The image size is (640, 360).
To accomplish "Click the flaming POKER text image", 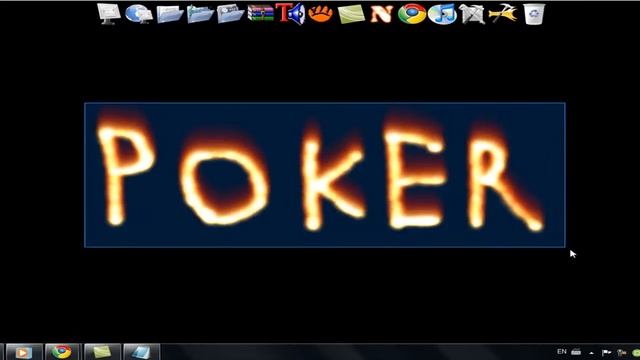I will click(x=325, y=175).
